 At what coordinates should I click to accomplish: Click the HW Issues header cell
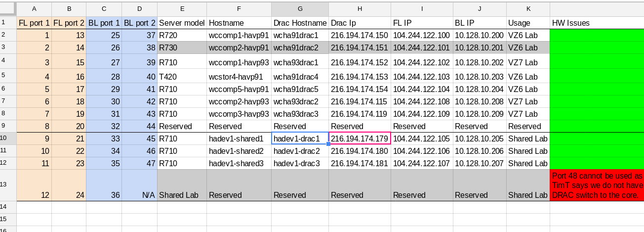pos(597,23)
